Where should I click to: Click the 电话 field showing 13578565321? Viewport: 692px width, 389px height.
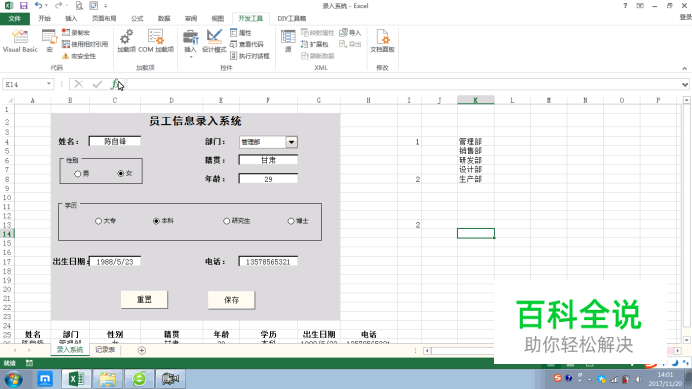tap(268, 261)
